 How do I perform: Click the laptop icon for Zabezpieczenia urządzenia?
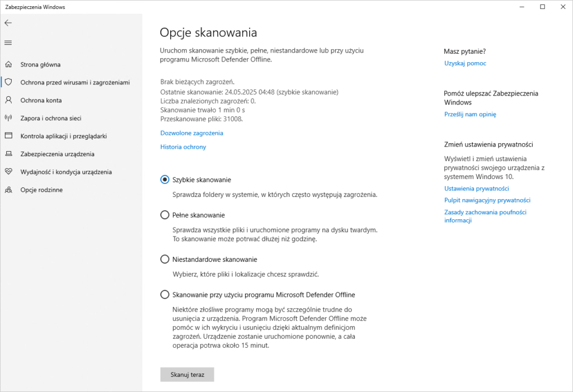pyautogui.click(x=8, y=154)
